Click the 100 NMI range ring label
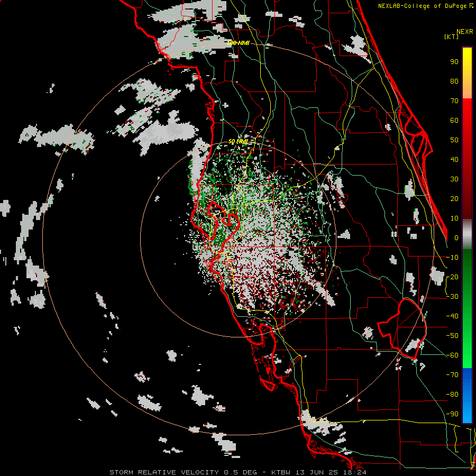Screen dimensions: 476x476 pos(238,43)
